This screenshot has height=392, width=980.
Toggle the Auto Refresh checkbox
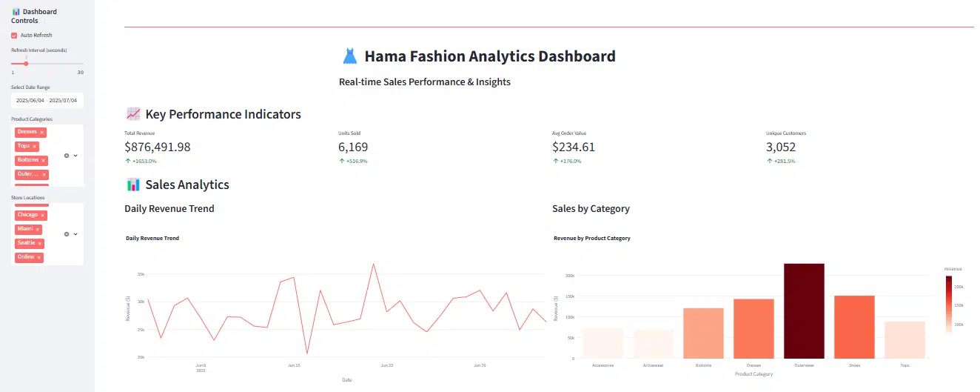tap(14, 35)
